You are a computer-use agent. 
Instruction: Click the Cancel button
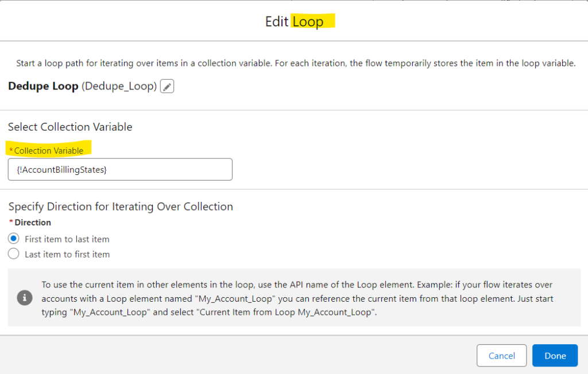pyautogui.click(x=501, y=355)
